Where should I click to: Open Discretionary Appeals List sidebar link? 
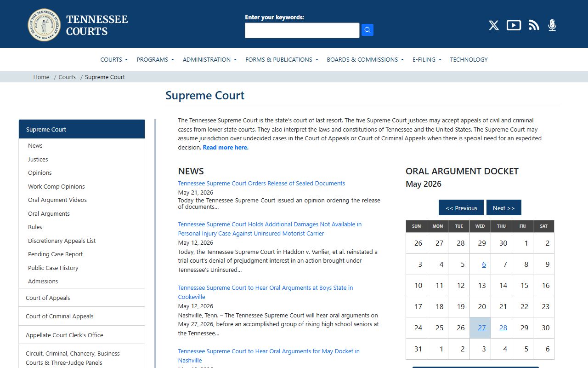tap(62, 241)
